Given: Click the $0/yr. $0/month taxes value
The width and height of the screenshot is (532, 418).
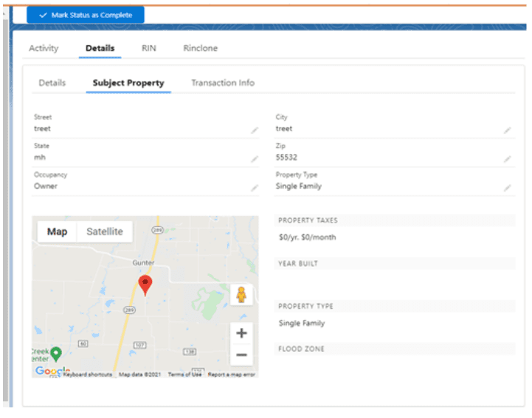Looking at the screenshot, I should [308, 237].
